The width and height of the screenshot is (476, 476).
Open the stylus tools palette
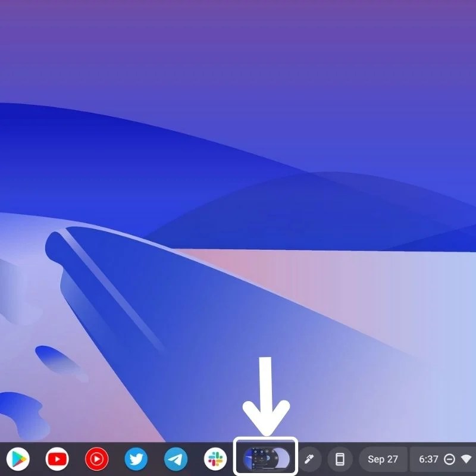[x=310, y=459]
